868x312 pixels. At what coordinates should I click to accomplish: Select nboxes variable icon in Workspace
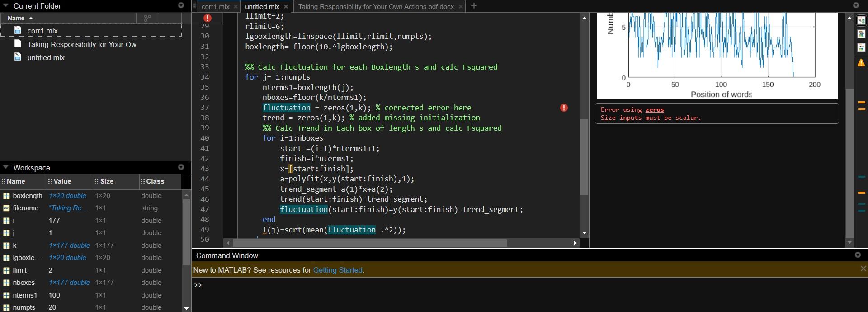[6, 283]
